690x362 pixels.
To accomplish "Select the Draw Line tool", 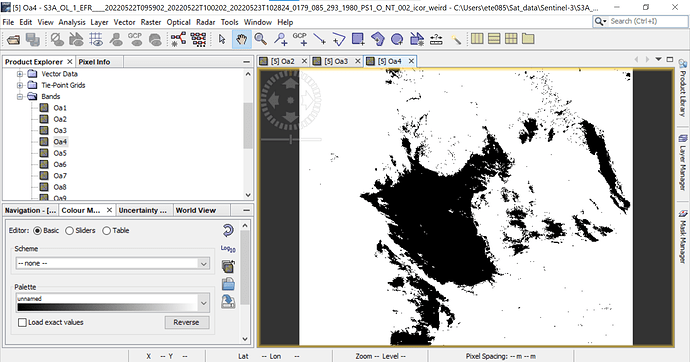I will [319, 40].
